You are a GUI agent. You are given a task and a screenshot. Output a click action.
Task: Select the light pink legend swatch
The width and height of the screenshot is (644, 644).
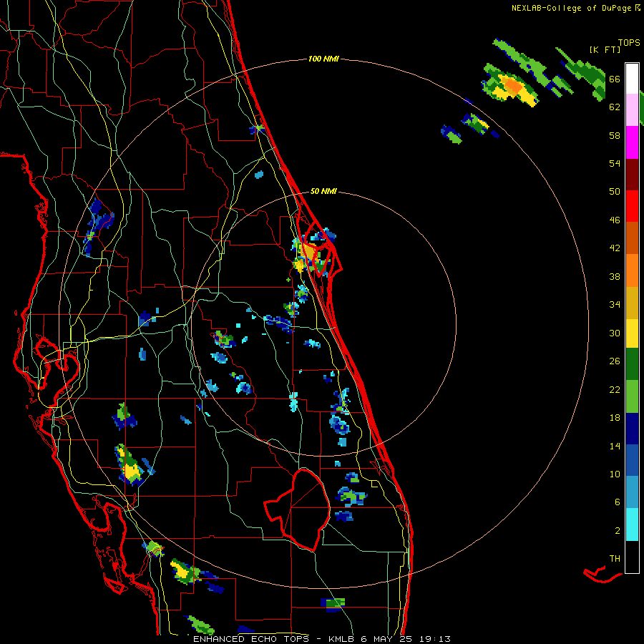pyautogui.click(x=632, y=110)
